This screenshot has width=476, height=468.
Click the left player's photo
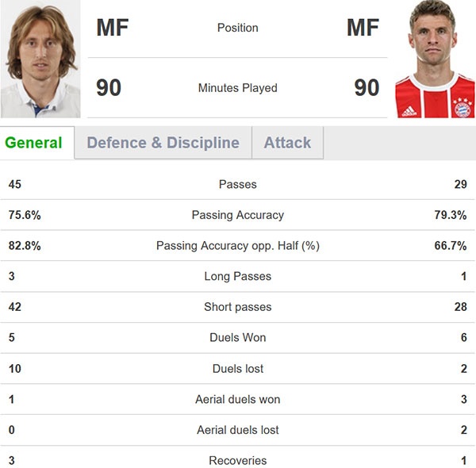pos(40,59)
